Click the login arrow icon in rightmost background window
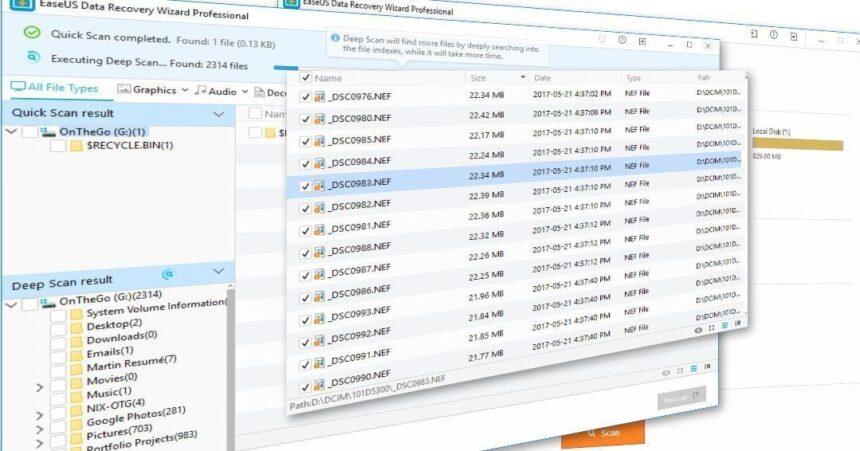The width and height of the screenshot is (860, 451). tap(754, 33)
